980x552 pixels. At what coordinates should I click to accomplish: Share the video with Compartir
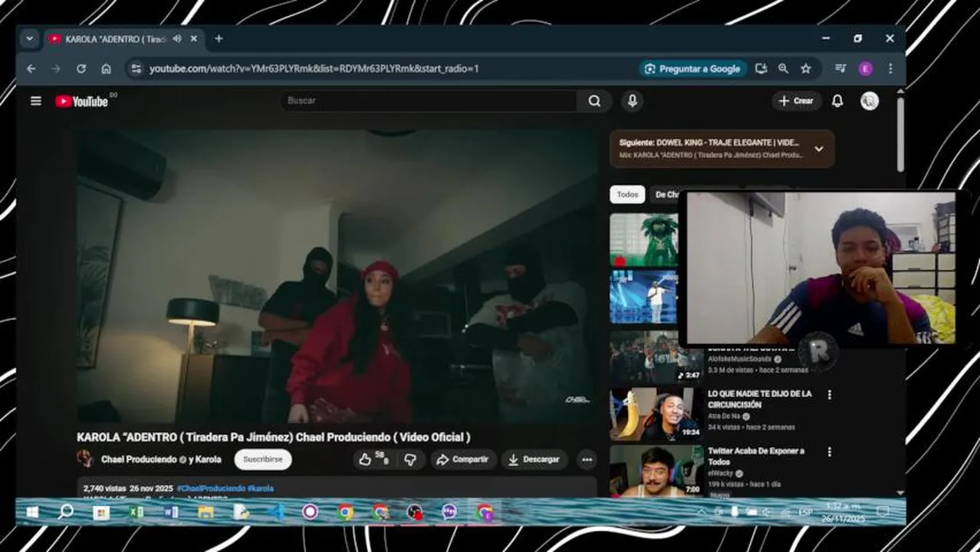tap(462, 459)
